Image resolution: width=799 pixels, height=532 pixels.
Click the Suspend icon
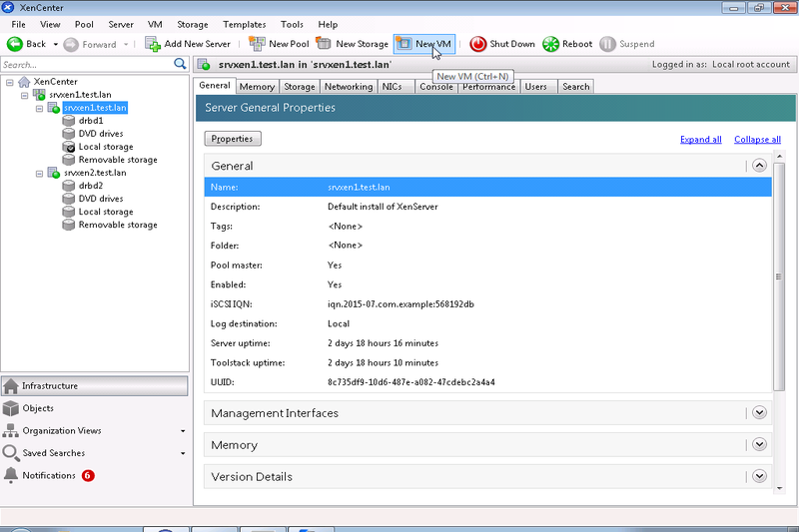607,44
